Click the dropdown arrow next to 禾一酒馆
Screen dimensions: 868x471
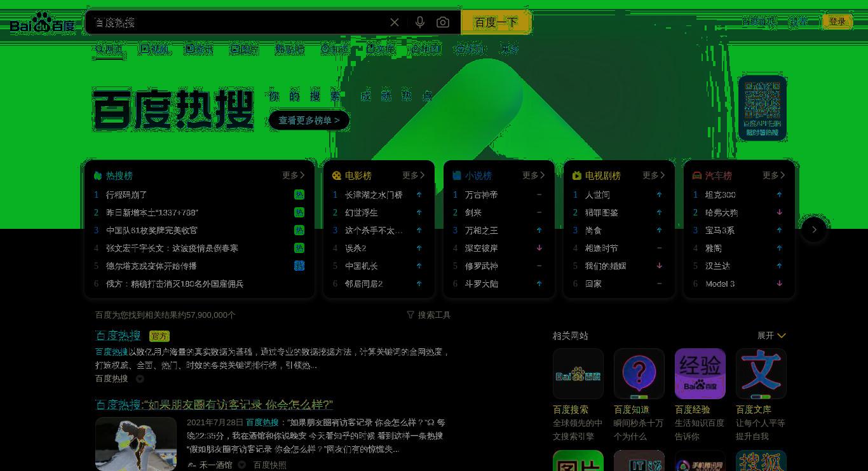tap(242, 465)
